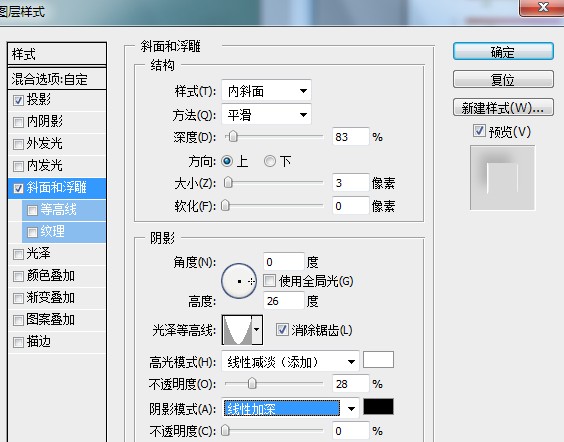Select the 下 direction radio button
Screen dimensions: 564x442
(x=270, y=161)
